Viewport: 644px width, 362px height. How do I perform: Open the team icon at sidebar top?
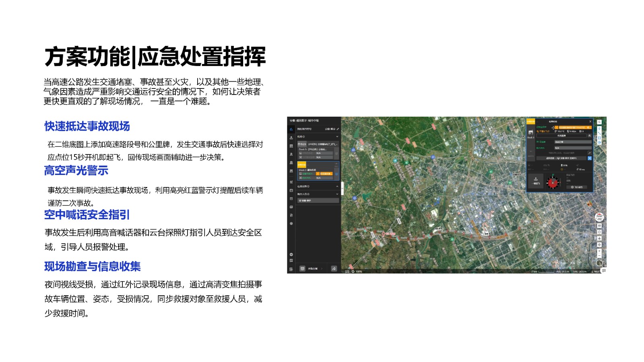(x=291, y=129)
